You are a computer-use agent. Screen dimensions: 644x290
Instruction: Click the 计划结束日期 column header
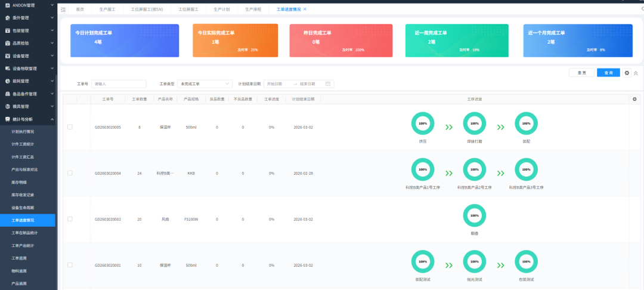303,99
